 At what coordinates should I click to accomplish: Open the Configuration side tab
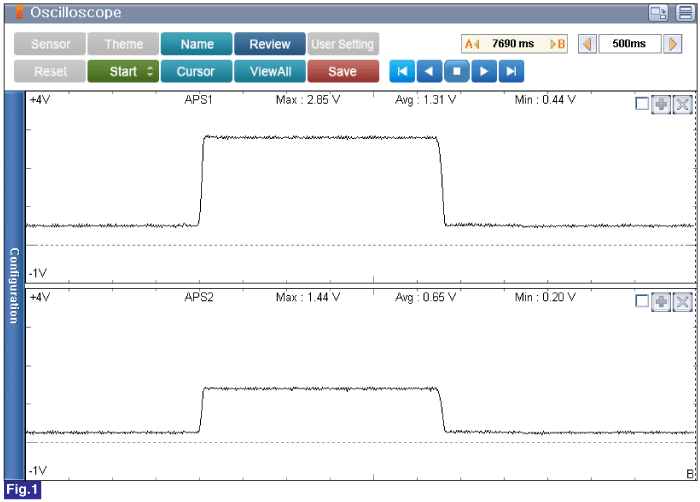point(14,286)
